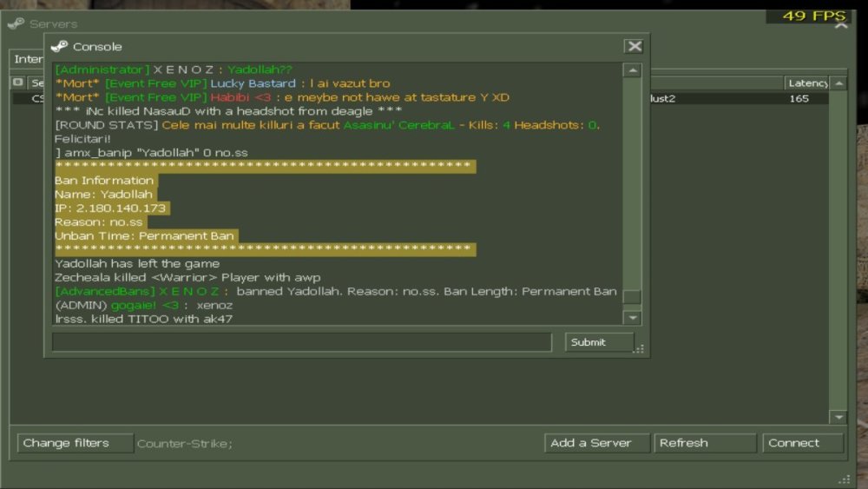Click the console command input field
Viewport: 868px width, 489px height.
302,342
